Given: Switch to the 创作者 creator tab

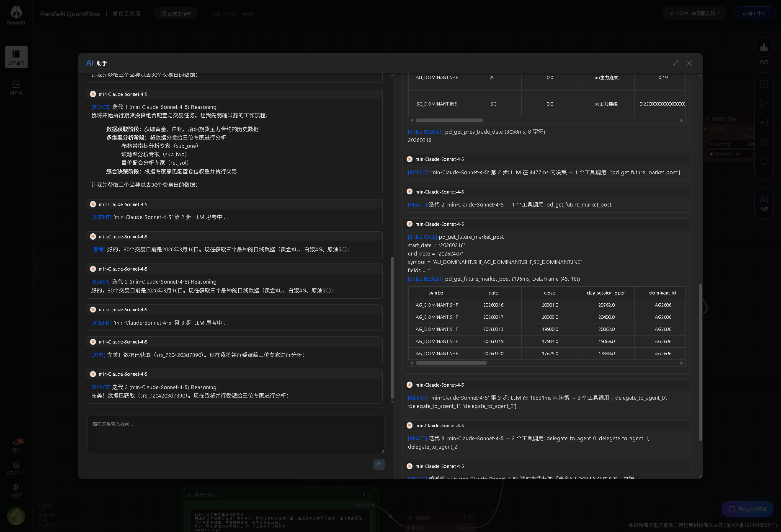Looking at the screenshot, I should (16, 87).
